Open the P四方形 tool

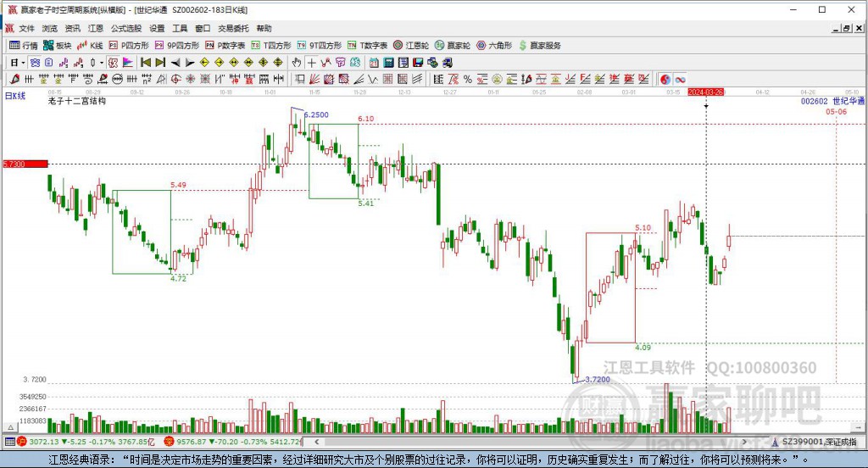coord(129,46)
